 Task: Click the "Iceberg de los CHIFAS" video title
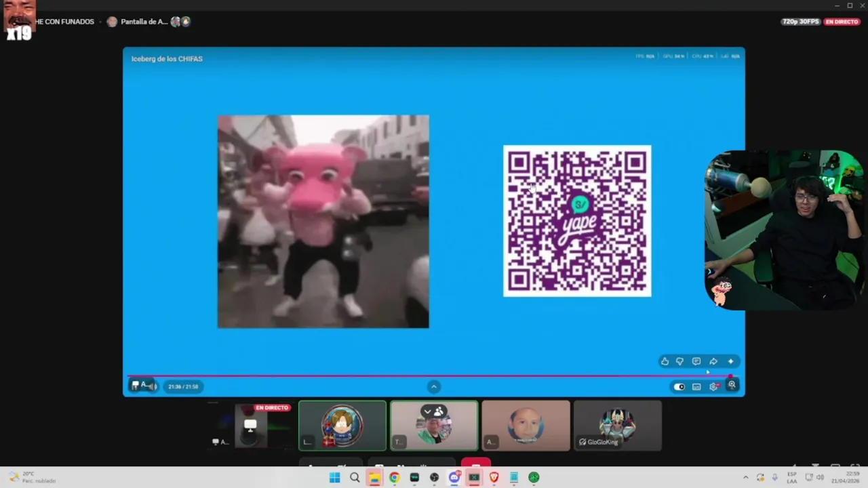coord(167,59)
